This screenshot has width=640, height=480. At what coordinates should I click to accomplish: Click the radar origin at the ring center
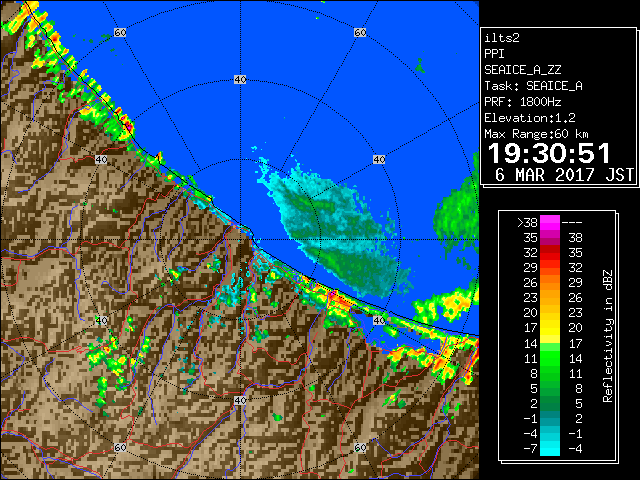[x=240, y=240]
